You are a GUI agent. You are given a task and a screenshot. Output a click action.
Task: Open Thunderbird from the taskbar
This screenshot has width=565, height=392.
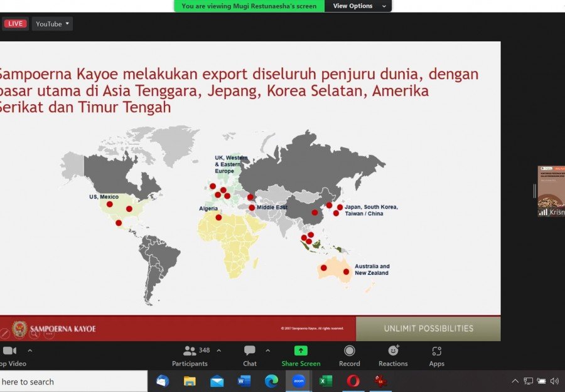click(x=163, y=381)
